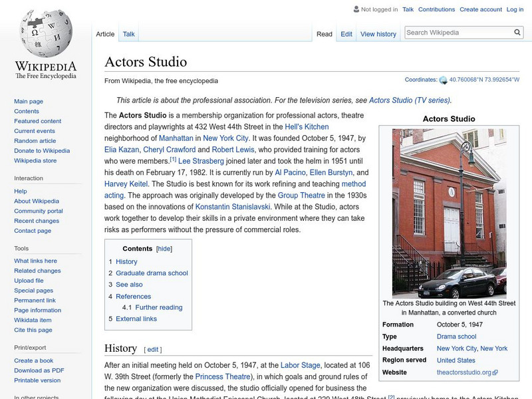Load a Random article
Screen dimensions: 532x399
(x=35, y=141)
